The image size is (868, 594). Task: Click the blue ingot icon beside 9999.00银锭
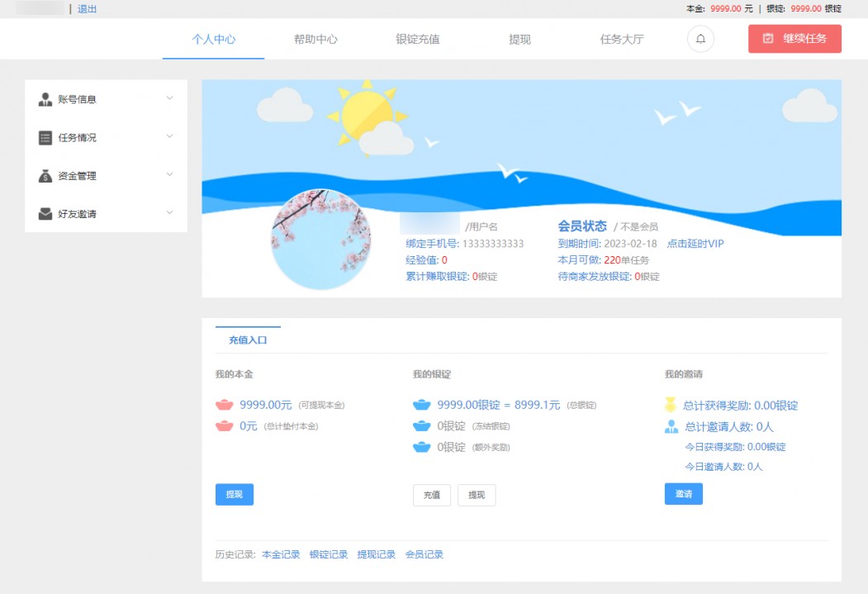(422, 405)
